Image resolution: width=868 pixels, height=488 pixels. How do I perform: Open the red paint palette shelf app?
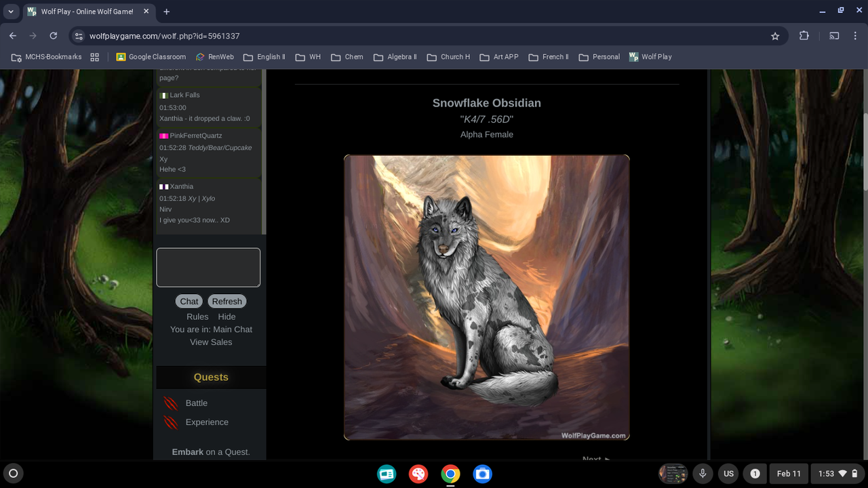coord(418,474)
